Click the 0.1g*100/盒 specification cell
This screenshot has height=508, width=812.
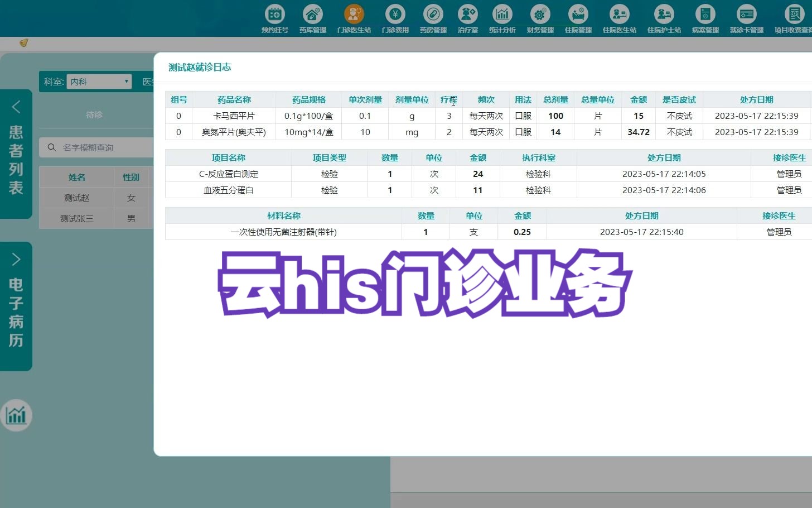(309, 116)
